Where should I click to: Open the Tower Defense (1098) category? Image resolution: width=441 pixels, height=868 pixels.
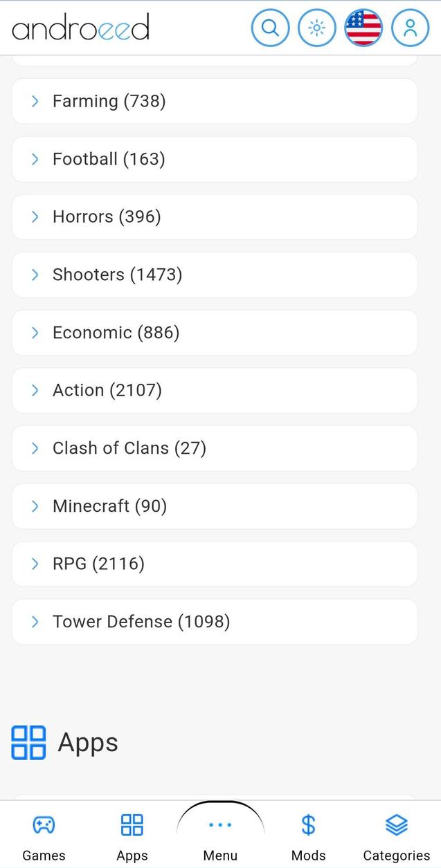point(141,622)
